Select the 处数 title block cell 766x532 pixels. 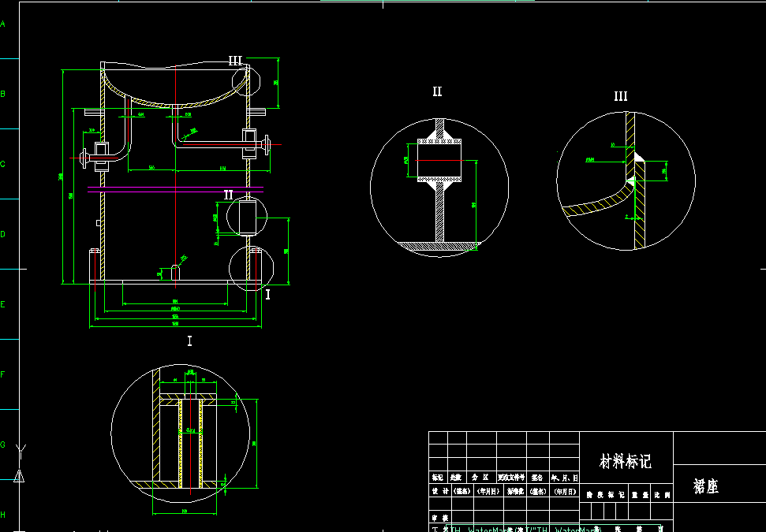(456, 478)
